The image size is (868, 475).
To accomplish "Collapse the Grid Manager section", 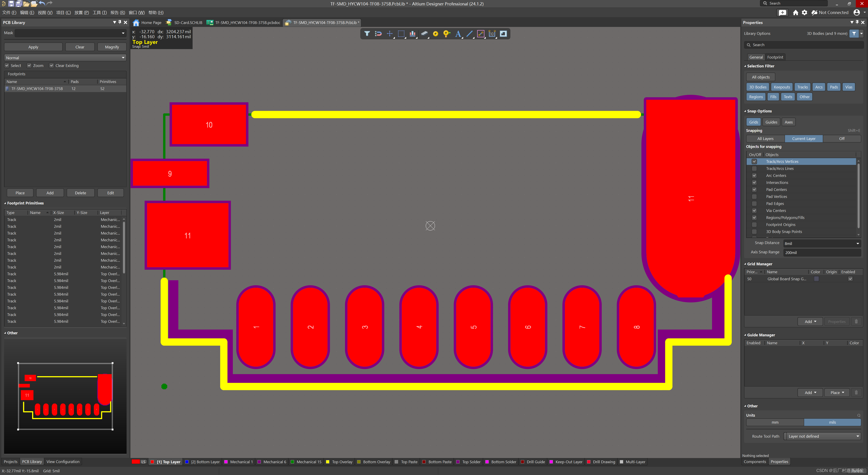I will 745,264.
